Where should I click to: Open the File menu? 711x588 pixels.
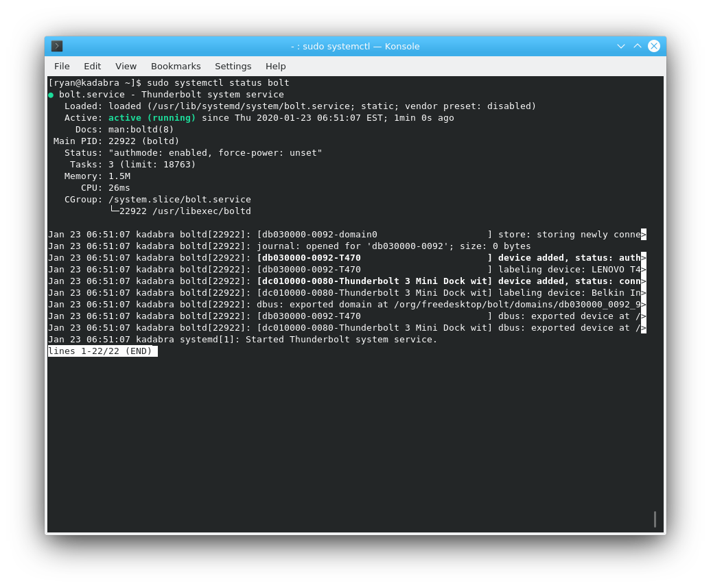tap(62, 66)
